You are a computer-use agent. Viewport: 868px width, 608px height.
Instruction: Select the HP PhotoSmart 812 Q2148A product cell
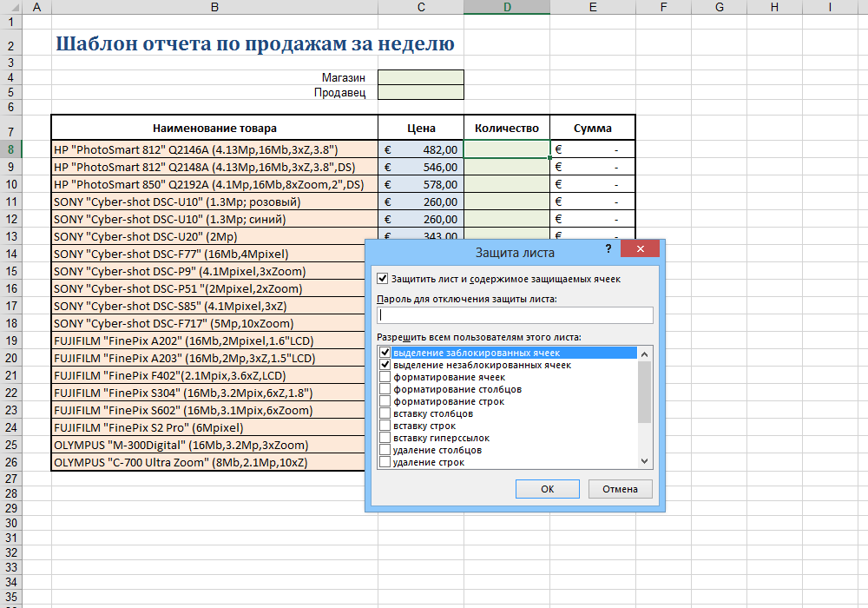(214, 167)
